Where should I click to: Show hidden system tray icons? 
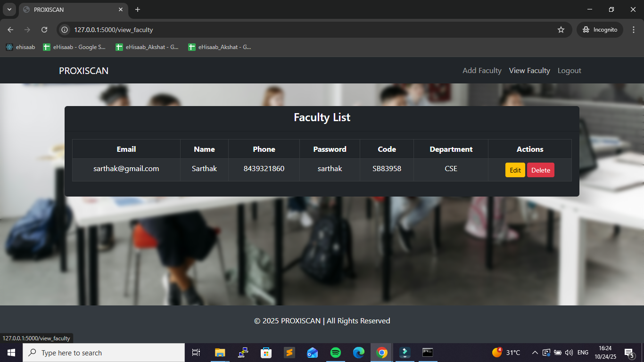tap(535, 353)
